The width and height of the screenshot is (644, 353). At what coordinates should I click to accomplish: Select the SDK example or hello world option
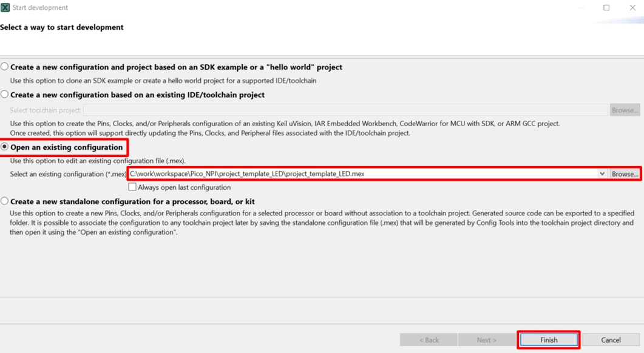pyautogui.click(x=5, y=67)
